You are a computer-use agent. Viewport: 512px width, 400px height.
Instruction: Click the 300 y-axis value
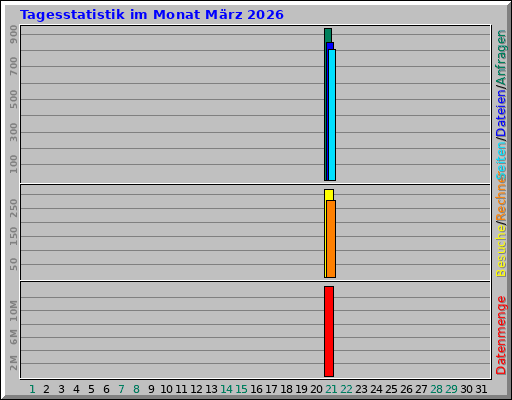click(x=14, y=132)
